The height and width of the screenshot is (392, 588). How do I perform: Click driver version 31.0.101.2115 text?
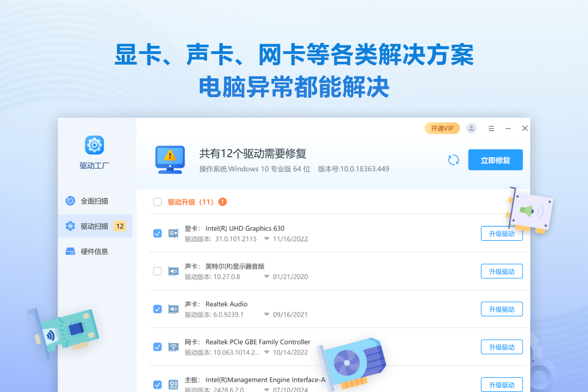pyautogui.click(x=236, y=239)
